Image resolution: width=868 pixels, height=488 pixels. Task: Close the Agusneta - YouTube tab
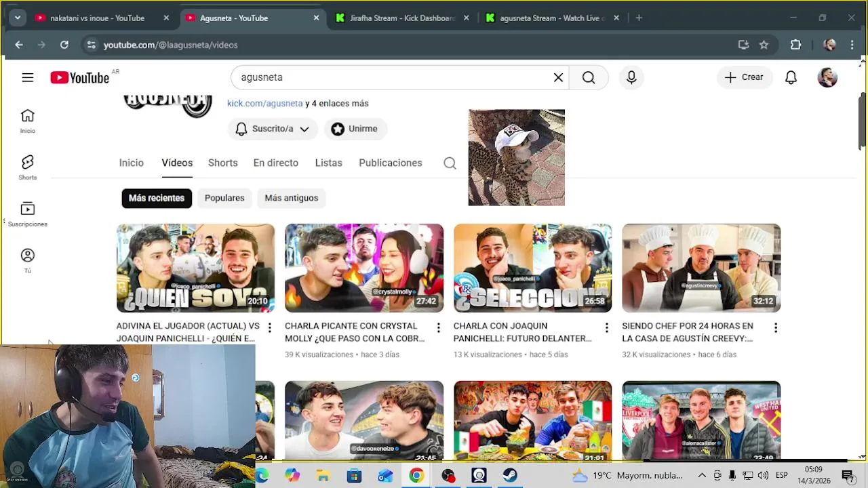316,18
